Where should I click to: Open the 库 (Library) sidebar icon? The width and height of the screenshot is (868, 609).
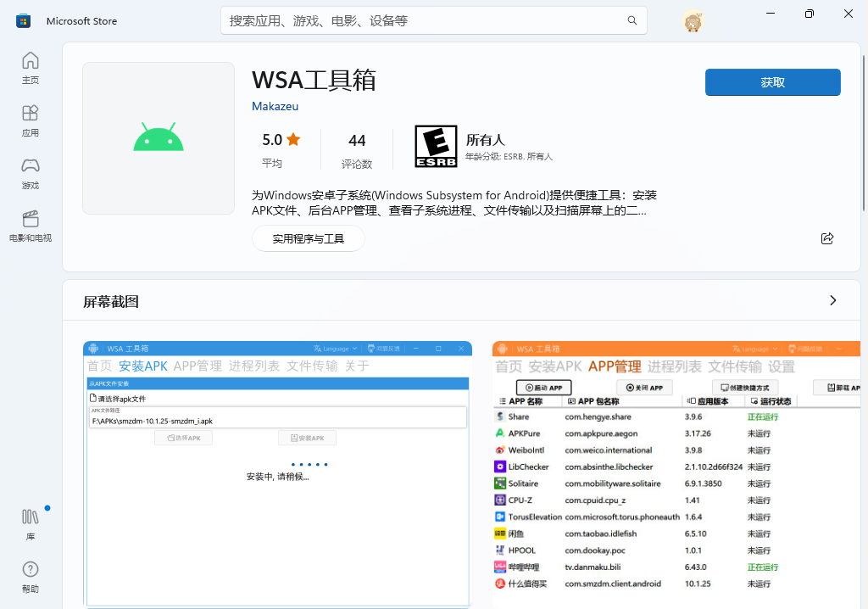(30, 522)
